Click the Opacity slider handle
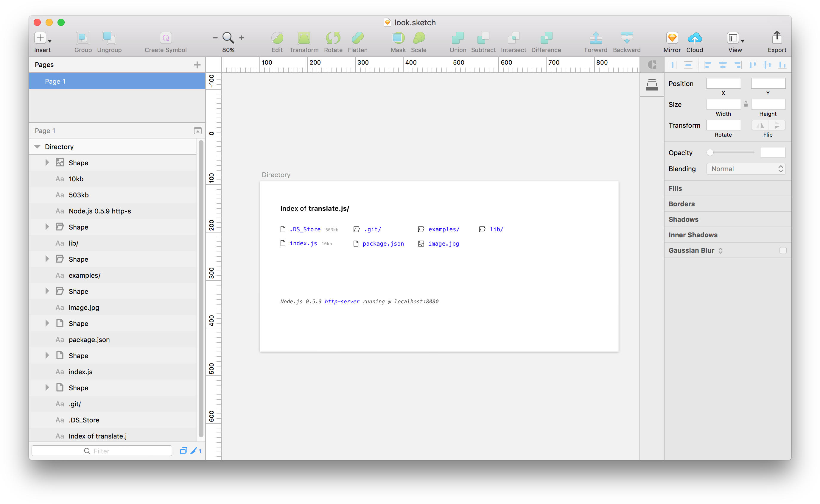This screenshot has height=504, width=820. pos(710,153)
